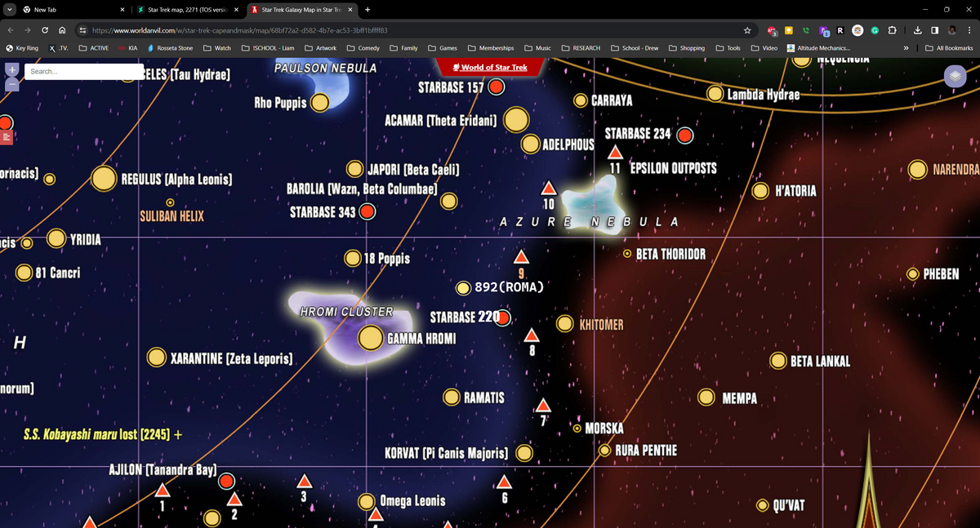This screenshot has height=528, width=980.
Task: Go to the browser home page
Action: coord(63,30)
